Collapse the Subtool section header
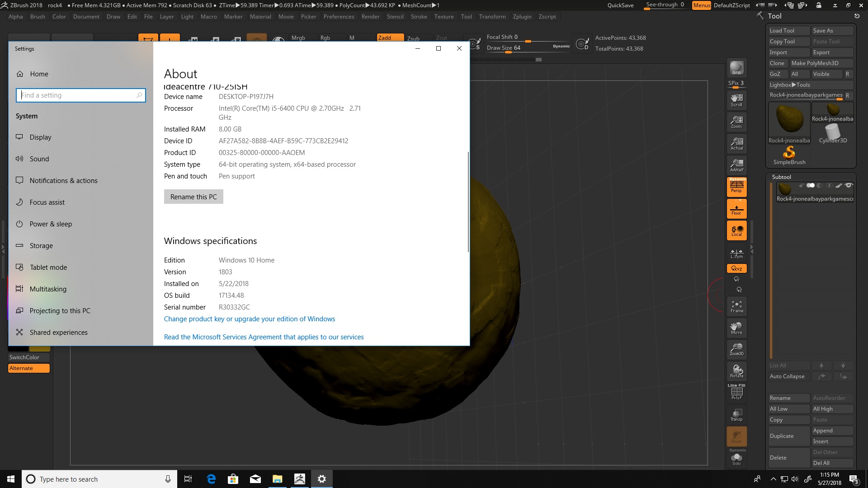The image size is (868, 488). (781, 177)
